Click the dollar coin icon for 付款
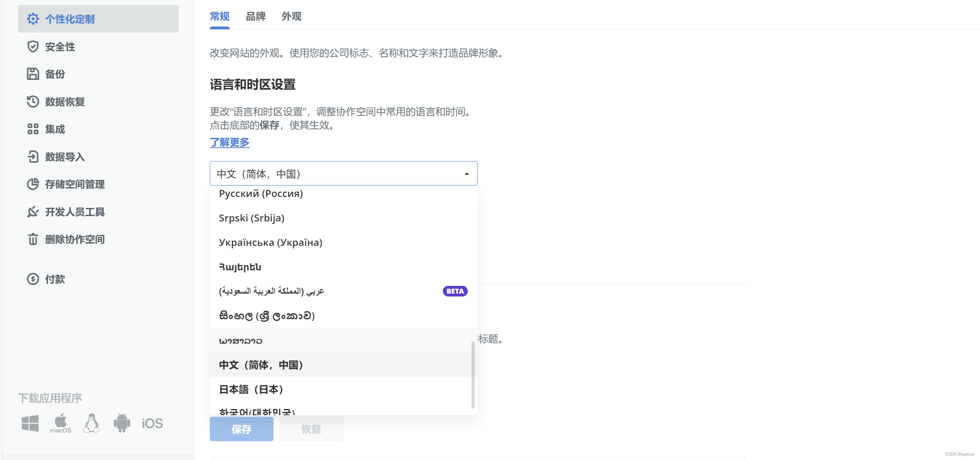Screen dimensions: 980x460 pos(33,279)
